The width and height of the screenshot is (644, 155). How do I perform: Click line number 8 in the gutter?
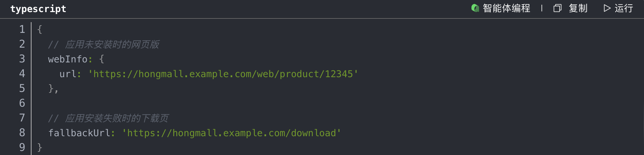click(22, 133)
